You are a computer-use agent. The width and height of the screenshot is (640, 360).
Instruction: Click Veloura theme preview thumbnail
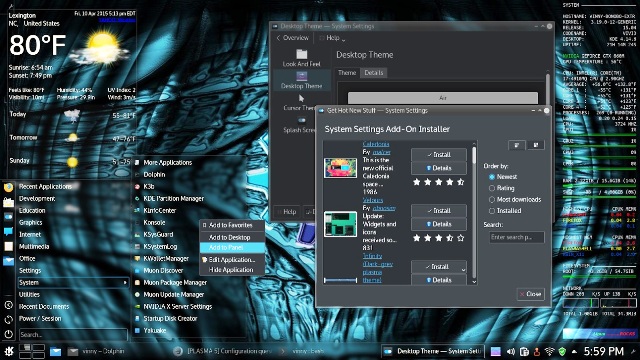pos(340,224)
